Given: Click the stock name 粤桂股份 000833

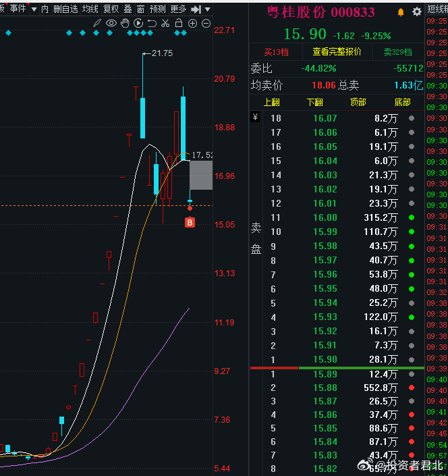Looking at the screenshot, I should click(x=321, y=12).
